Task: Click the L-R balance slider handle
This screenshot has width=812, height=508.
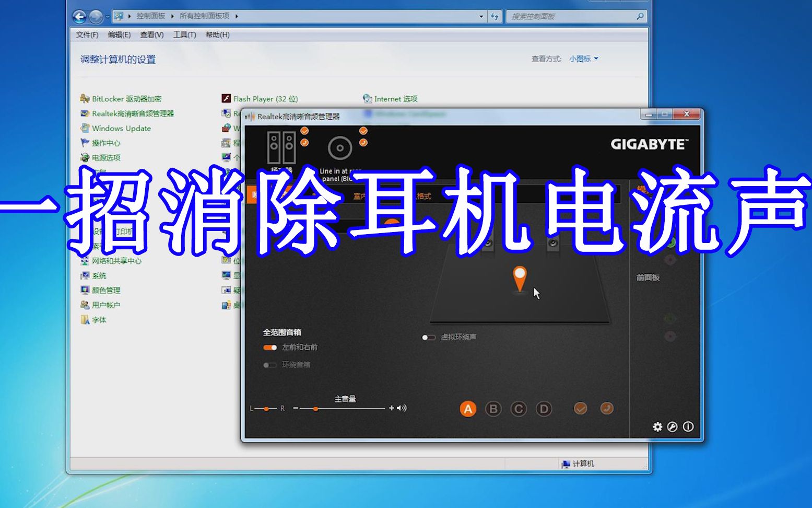Action: click(266, 409)
